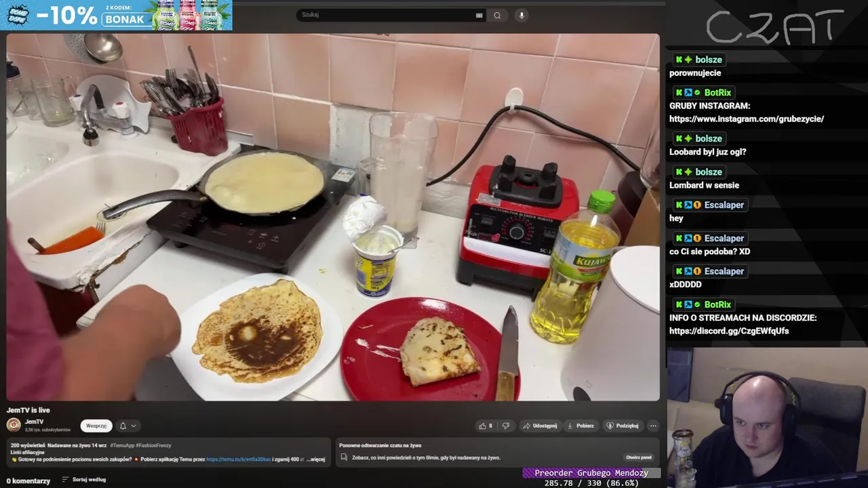Click chat message 'co Ci sie podoba? XD'
The height and width of the screenshot is (488, 868).
coord(709,251)
